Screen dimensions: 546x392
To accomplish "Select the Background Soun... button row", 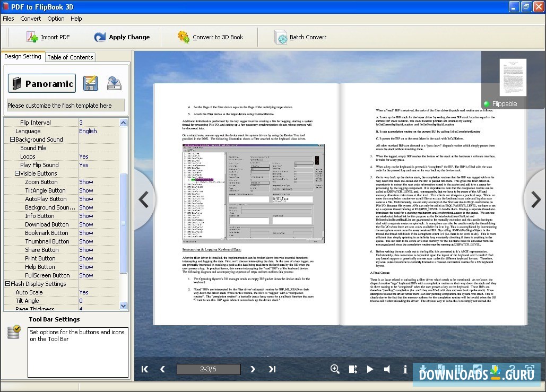I will click(x=62, y=207).
